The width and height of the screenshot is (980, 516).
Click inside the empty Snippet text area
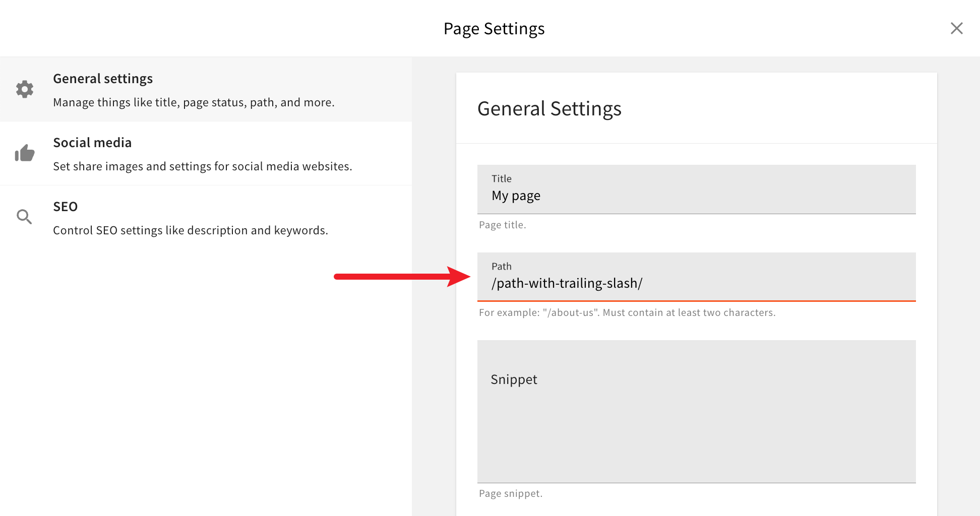(x=696, y=423)
